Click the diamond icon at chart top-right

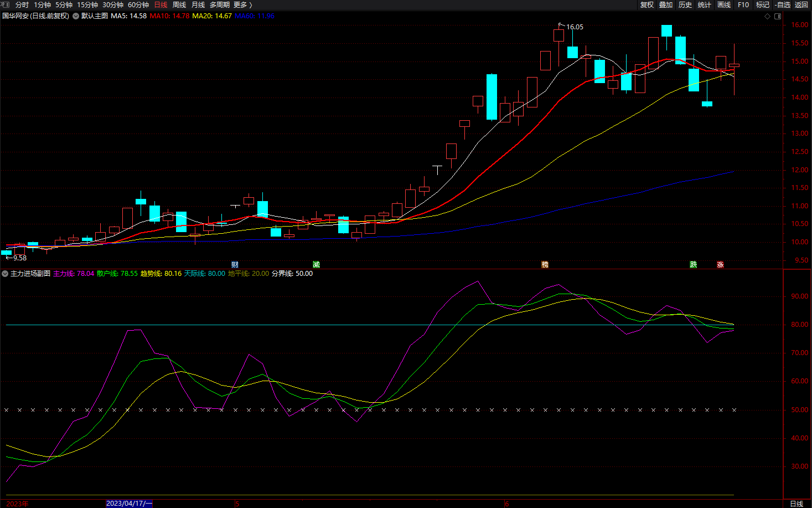click(x=767, y=16)
